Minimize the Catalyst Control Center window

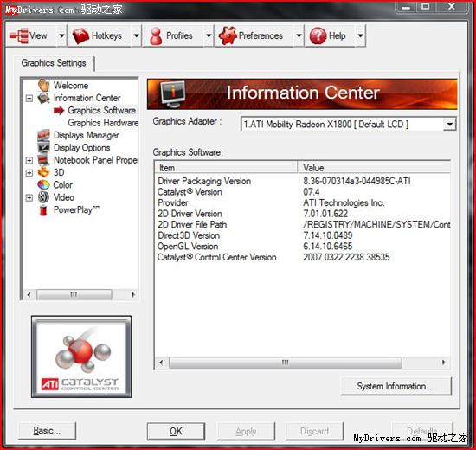tap(406, 7)
